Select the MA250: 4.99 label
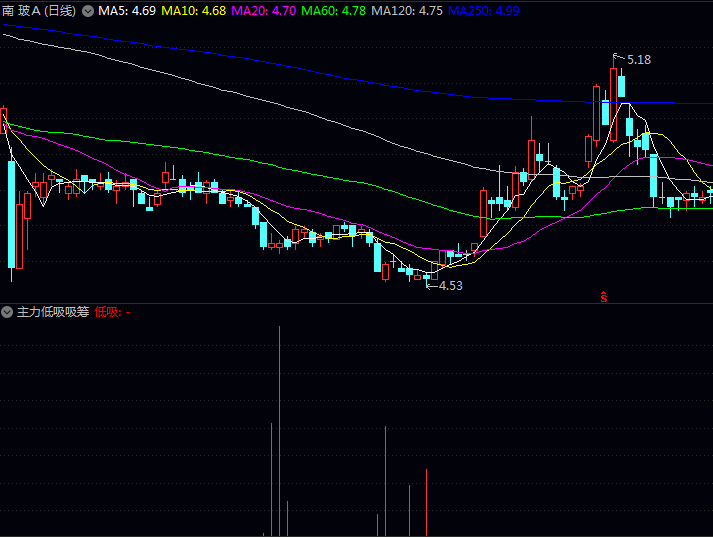The width and height of the screenshot is (713, 537). (x=484, y=11)
